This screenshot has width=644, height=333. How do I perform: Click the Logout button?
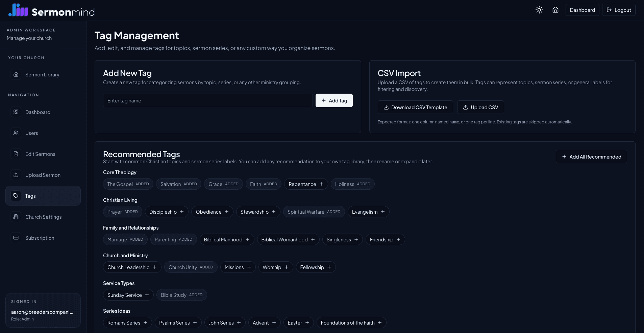[619, 10]
